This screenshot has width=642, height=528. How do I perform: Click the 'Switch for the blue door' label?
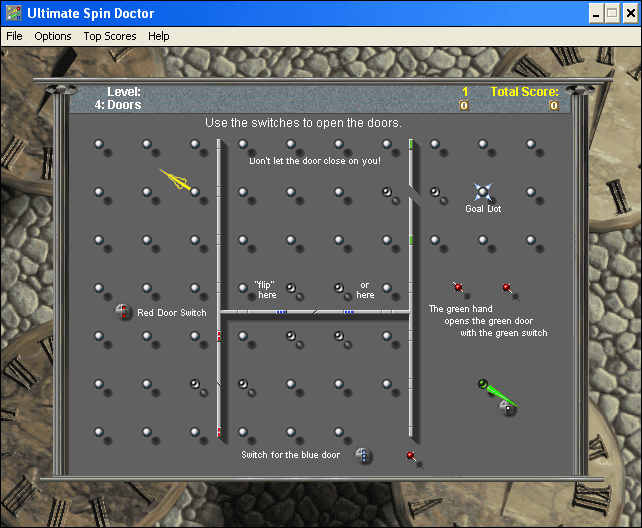[x=290, y=455]
